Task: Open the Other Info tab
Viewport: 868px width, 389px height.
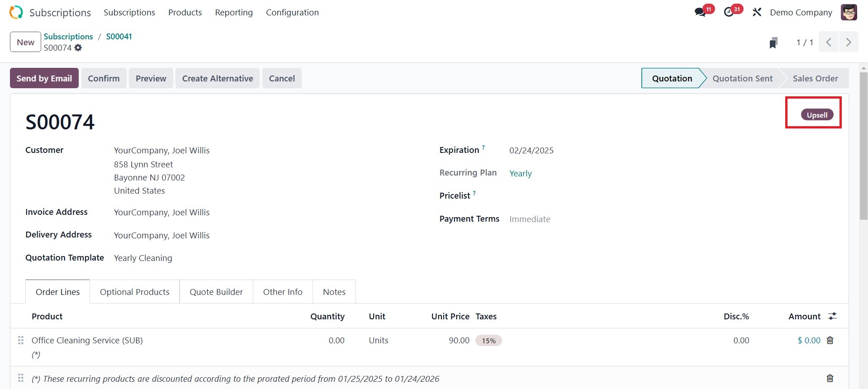Action: [x=283, y=292]
